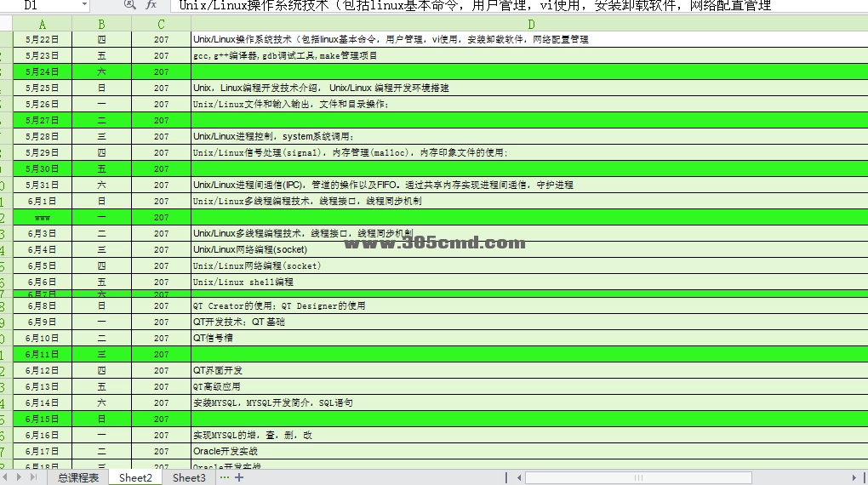This screenshot has width=868, height=485.
Task: Select the date cell 6月8日
Action: pos(43,305)
